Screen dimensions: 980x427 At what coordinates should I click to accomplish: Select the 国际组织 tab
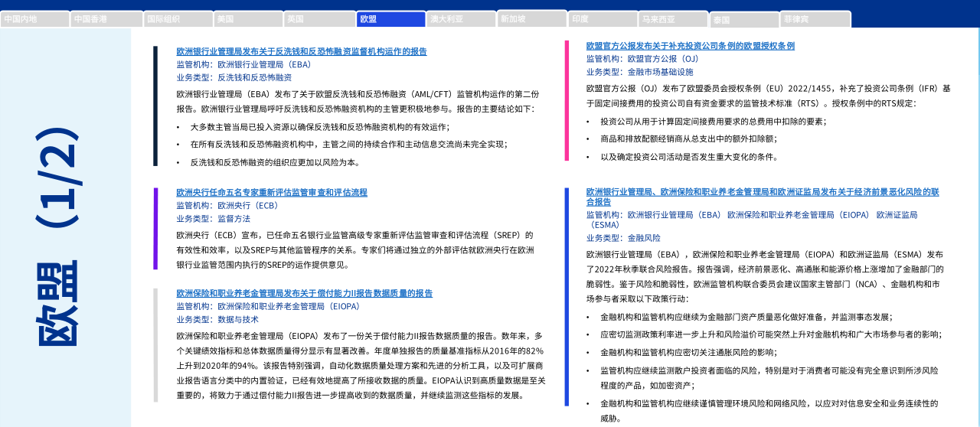click(x=177, y=19)
